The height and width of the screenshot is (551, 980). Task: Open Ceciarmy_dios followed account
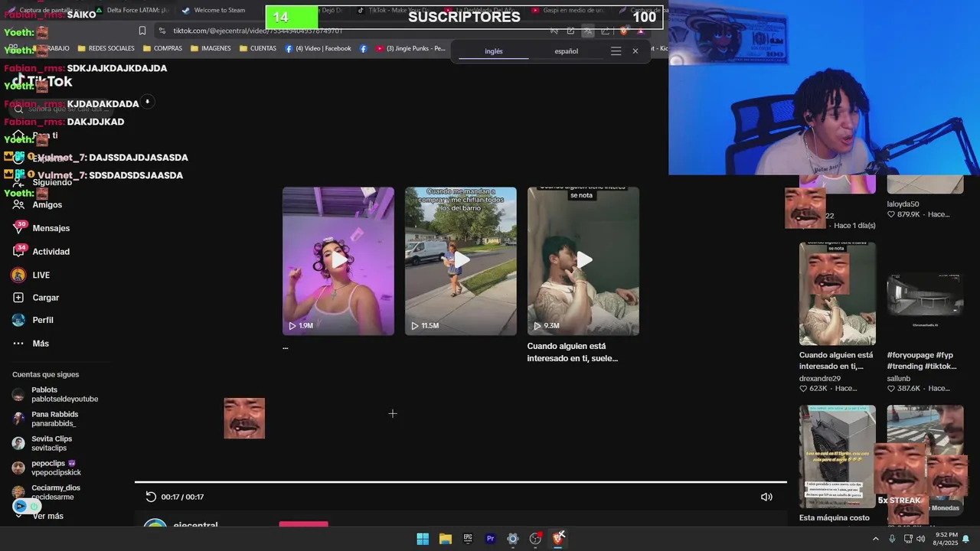(46, 492)
